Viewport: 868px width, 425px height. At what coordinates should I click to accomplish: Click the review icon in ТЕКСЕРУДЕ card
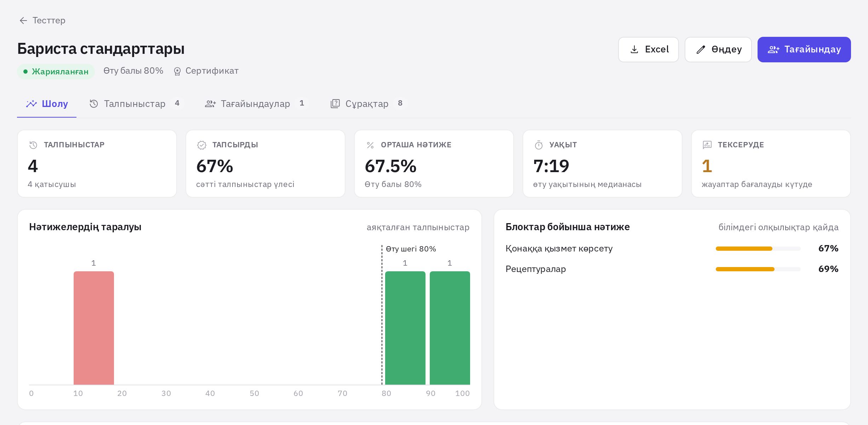click(707, 145)
